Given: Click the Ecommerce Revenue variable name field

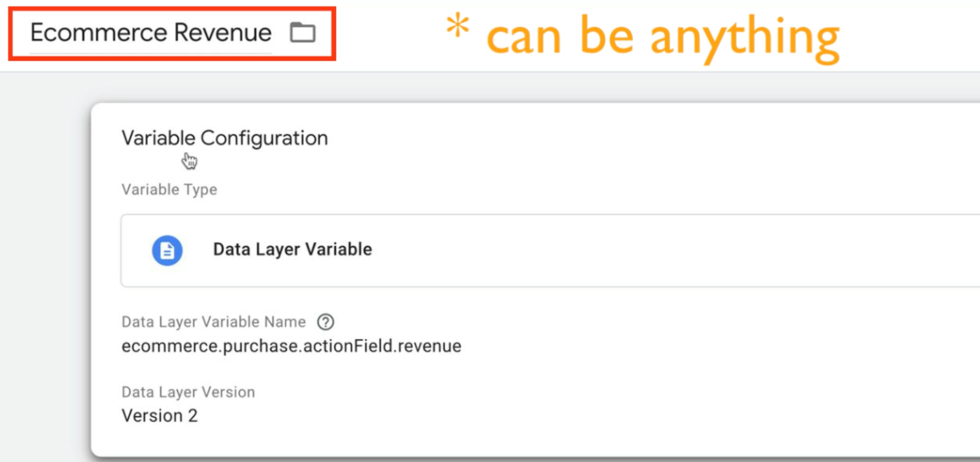Looking at the screenshot, I should click(151, 33).
